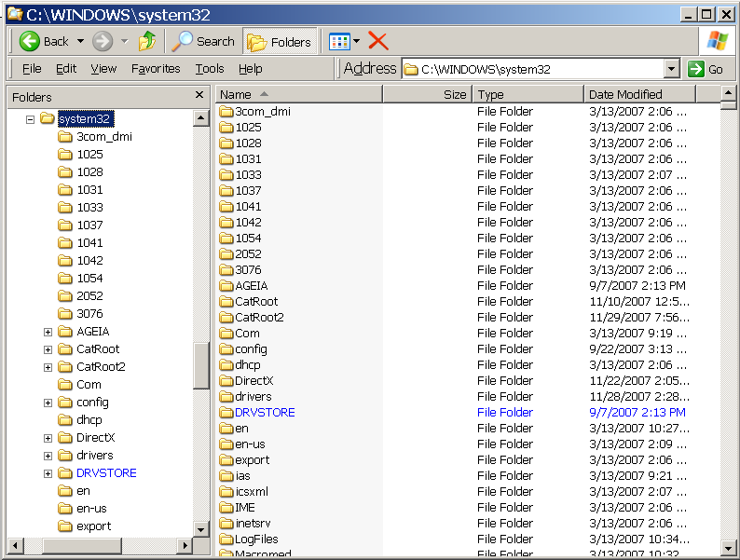Image resolution: width=740 pixels, height=560 pixels.
Task: Click 3076 folder name in file list
Action: [248, 270]
